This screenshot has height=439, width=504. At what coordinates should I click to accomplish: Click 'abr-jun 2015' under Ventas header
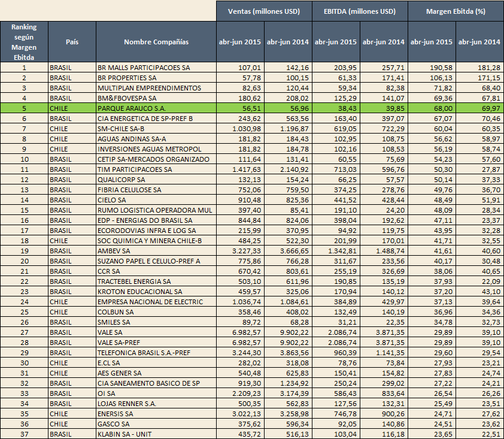tap(240, 42)
